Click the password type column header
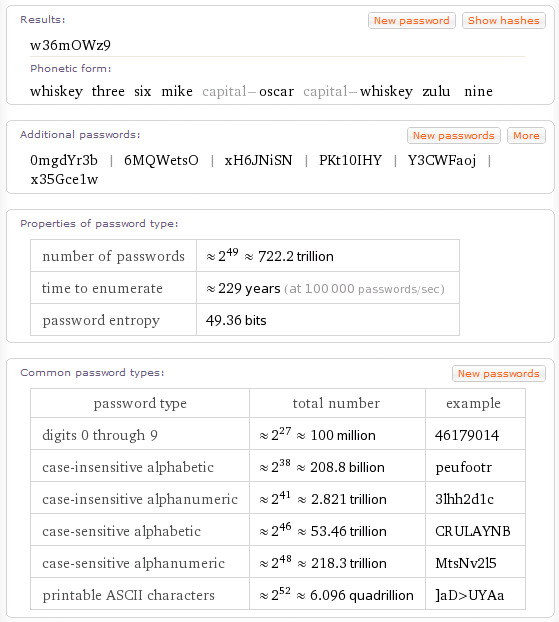The width and height of the screenshot is (559, 622). point(140,403)
